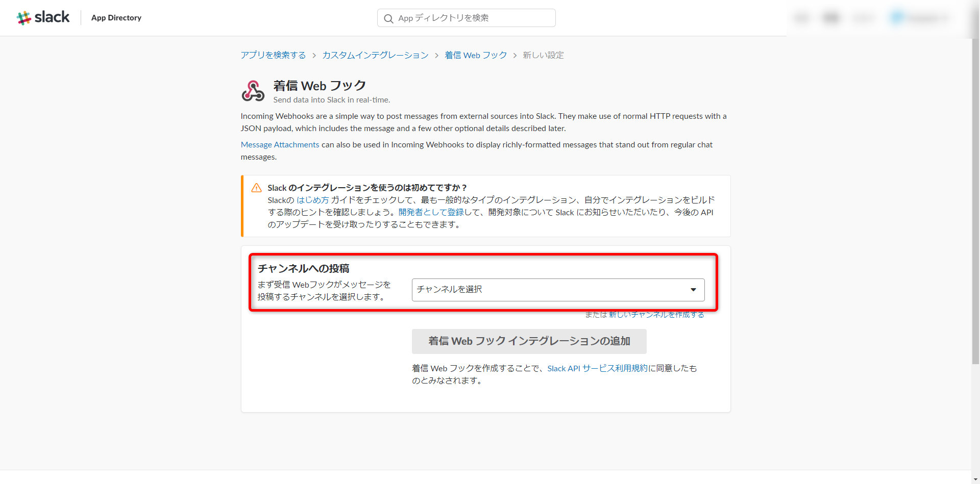Open the Message Attachments link
980x484 pixels.
pyautogui.click(x=280, y=145)
